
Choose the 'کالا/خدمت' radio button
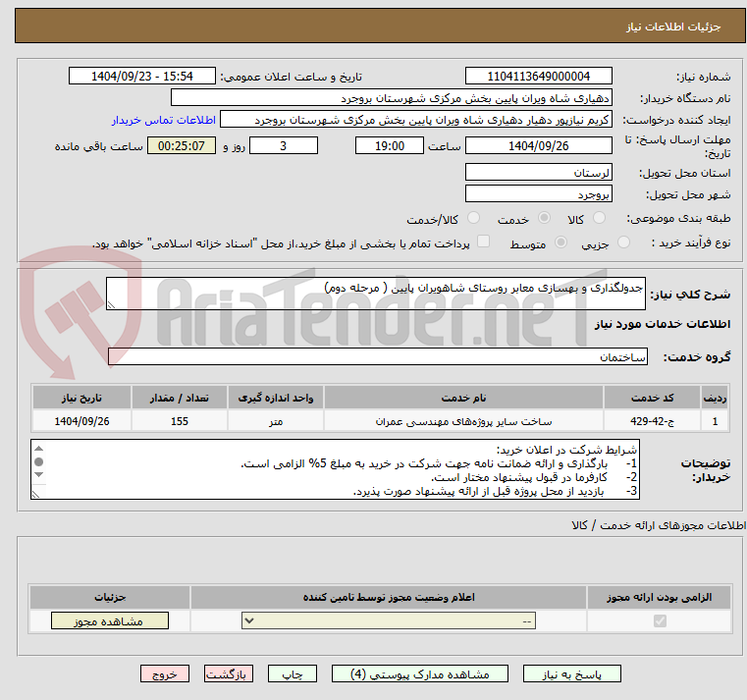click(473, 218)
